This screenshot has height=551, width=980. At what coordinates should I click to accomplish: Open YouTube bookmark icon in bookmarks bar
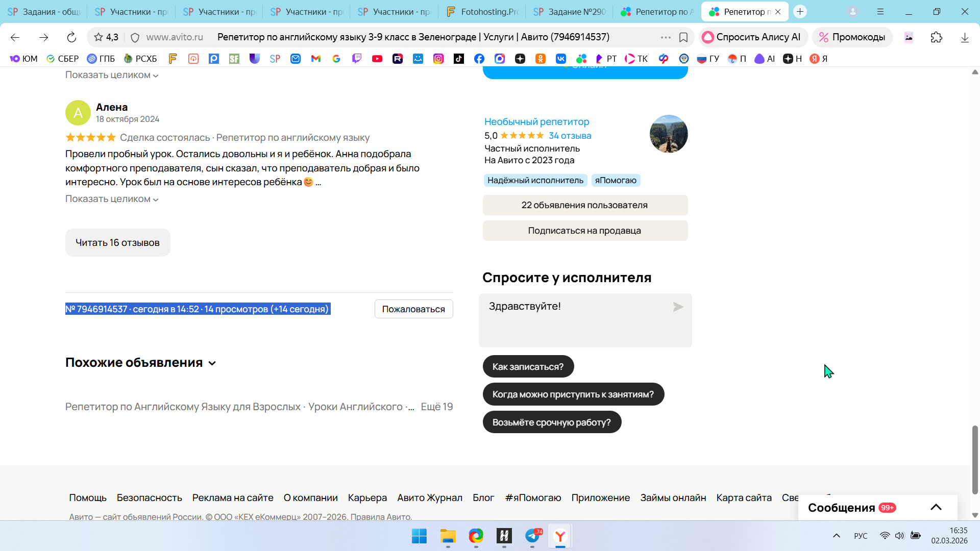point(377,59)
